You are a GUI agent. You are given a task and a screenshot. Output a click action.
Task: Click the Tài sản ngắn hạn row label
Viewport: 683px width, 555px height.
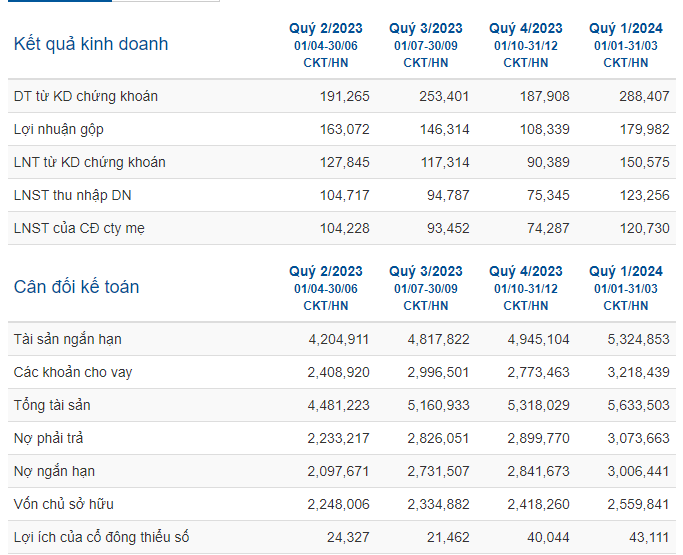pos(68,339)
